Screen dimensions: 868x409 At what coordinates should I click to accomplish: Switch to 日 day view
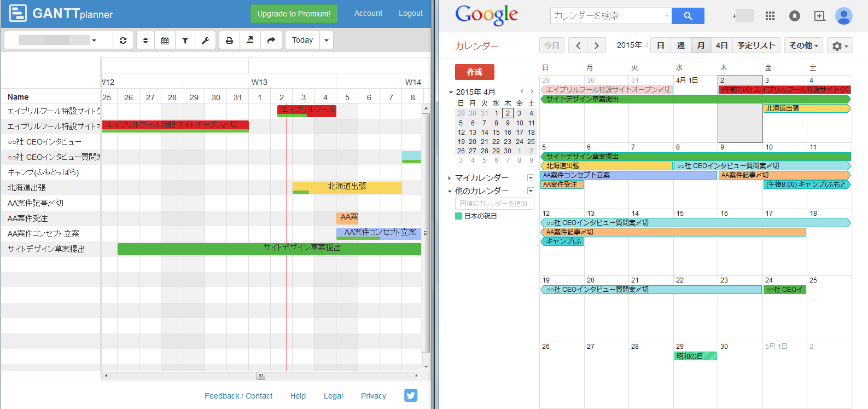661,45
